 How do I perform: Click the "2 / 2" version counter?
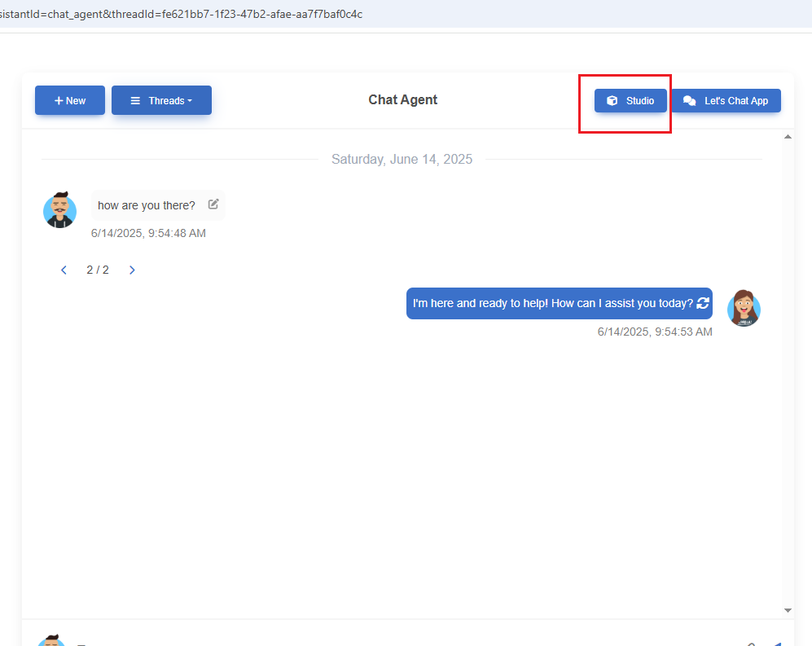click(98, 270)
